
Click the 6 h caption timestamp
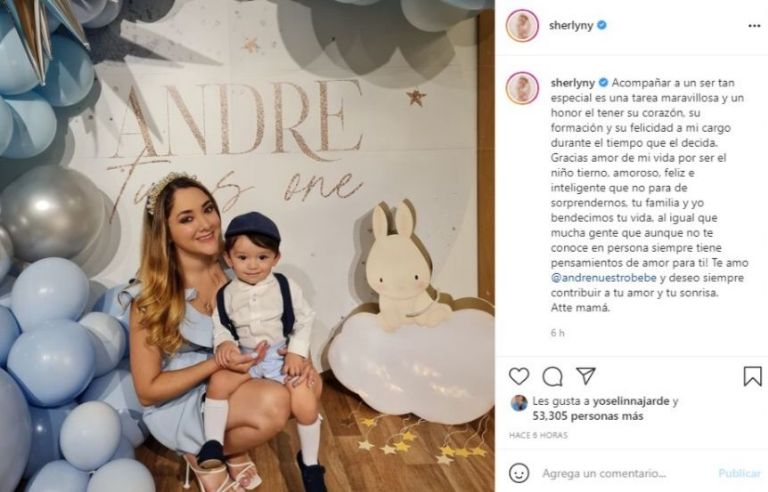557,333
